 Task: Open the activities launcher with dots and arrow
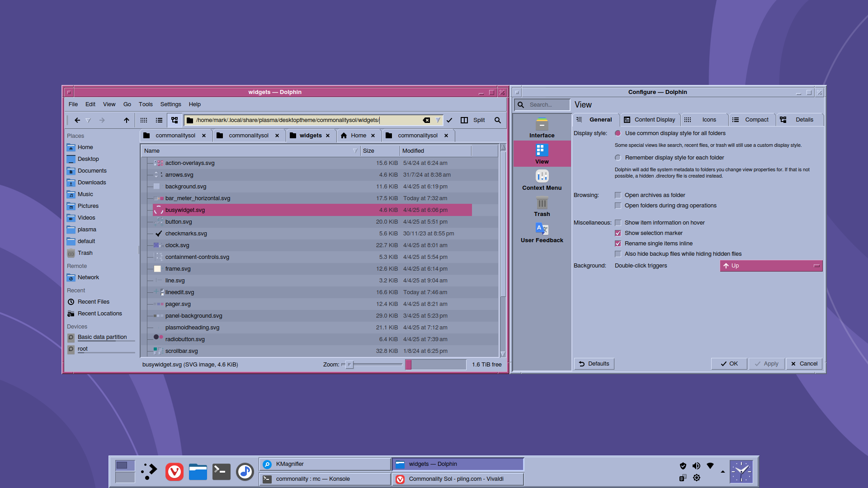point(149,472)
